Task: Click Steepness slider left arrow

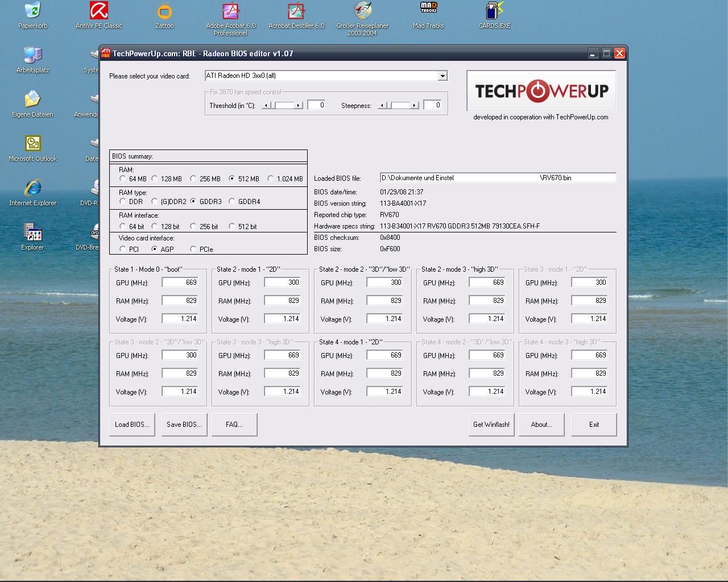Action: pos(382,105)
